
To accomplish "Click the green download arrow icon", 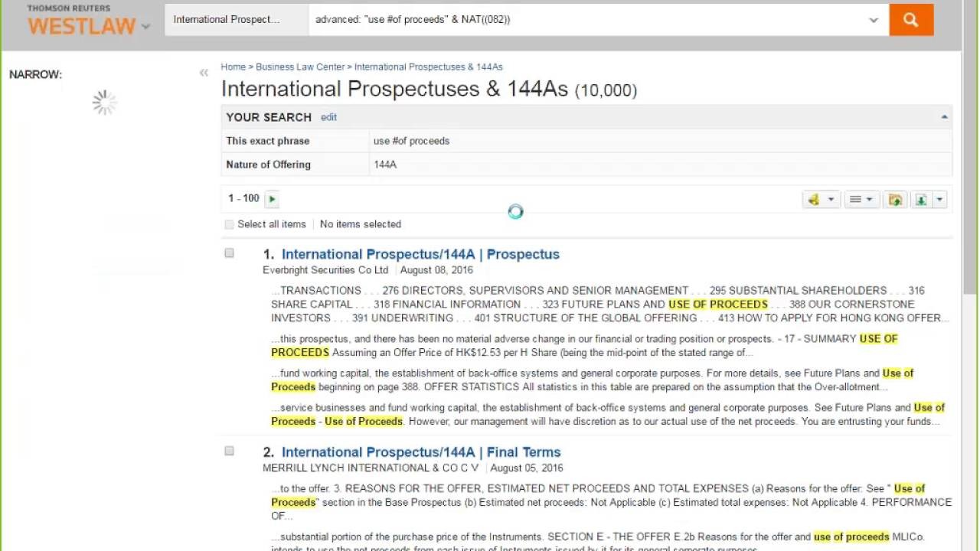I will (921, 200).
